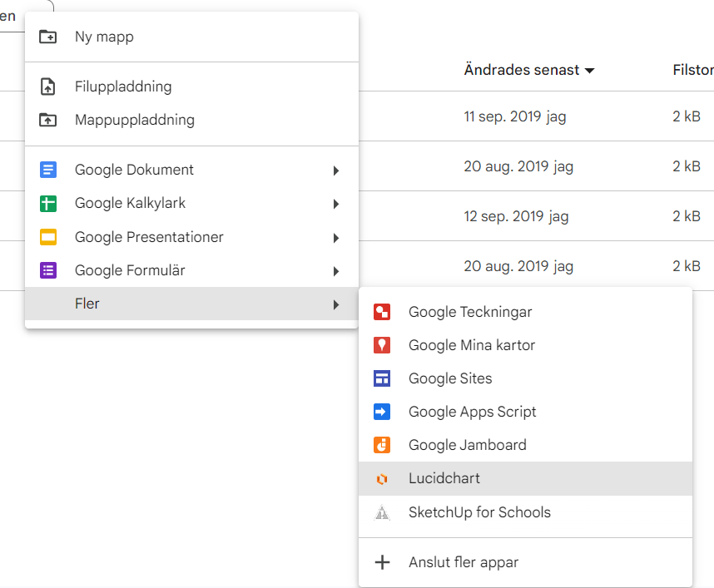The image size is (714, 588).
Task: Click the Lucidchart logo icon
Action: click(x=382, y=479)
